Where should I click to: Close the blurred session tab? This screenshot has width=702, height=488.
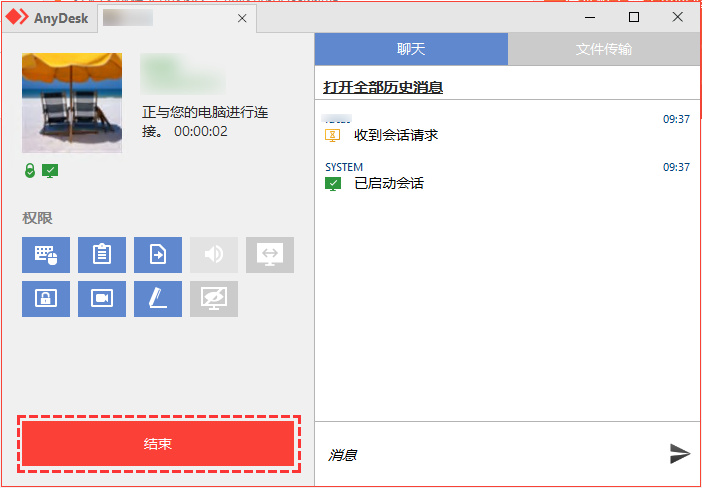[242, 18]
